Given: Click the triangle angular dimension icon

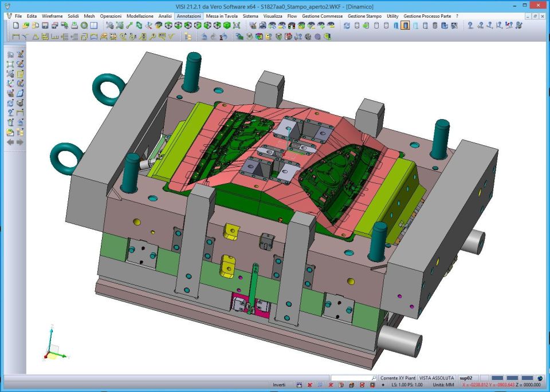Looking at the screenshot, I should [36, 37].
